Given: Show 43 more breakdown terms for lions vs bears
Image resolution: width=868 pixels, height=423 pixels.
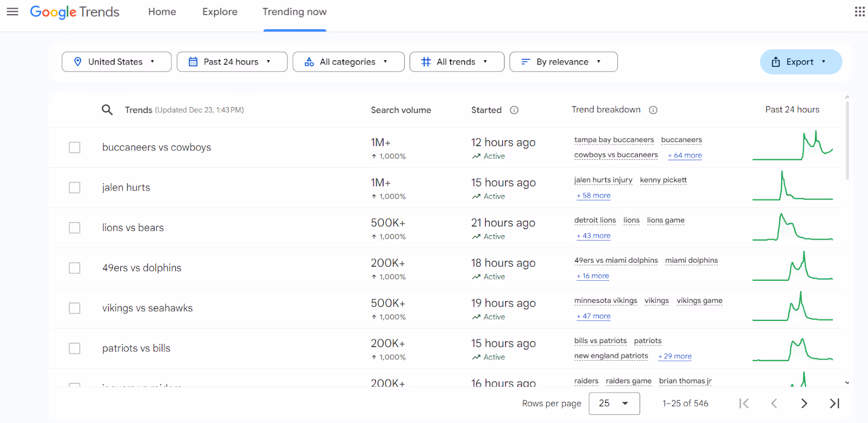Looking at the screenshot, I should (593, 236).
